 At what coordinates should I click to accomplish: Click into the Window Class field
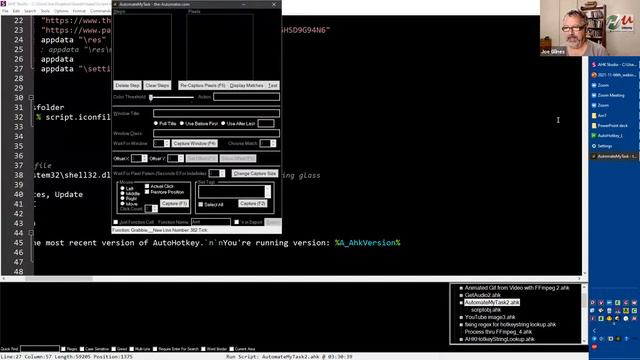[x=216, y=133]
